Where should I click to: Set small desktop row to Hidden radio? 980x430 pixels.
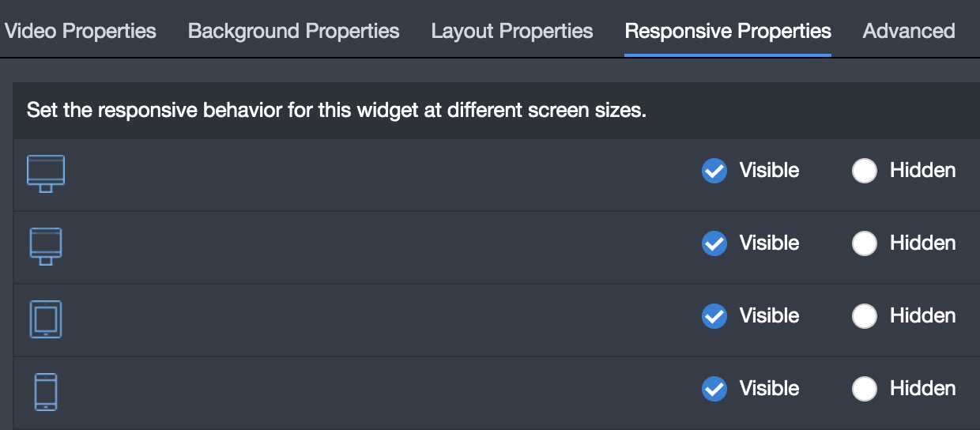865,243
